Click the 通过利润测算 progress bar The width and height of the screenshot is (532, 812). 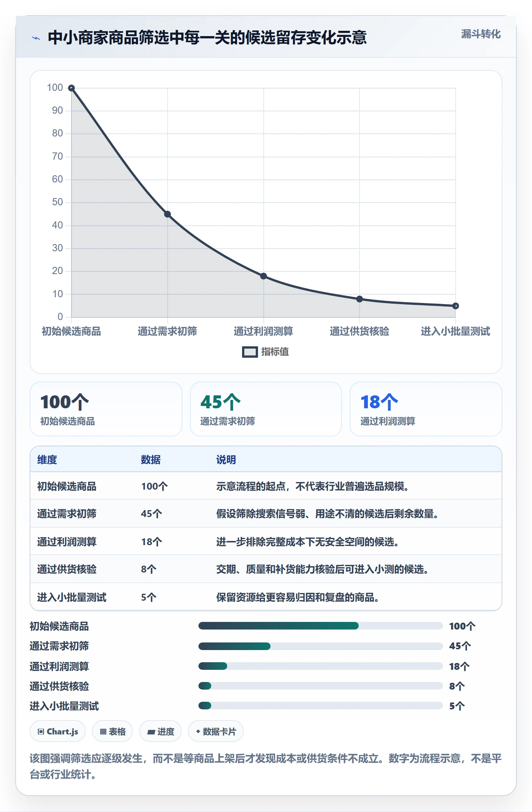pos(321,666)
